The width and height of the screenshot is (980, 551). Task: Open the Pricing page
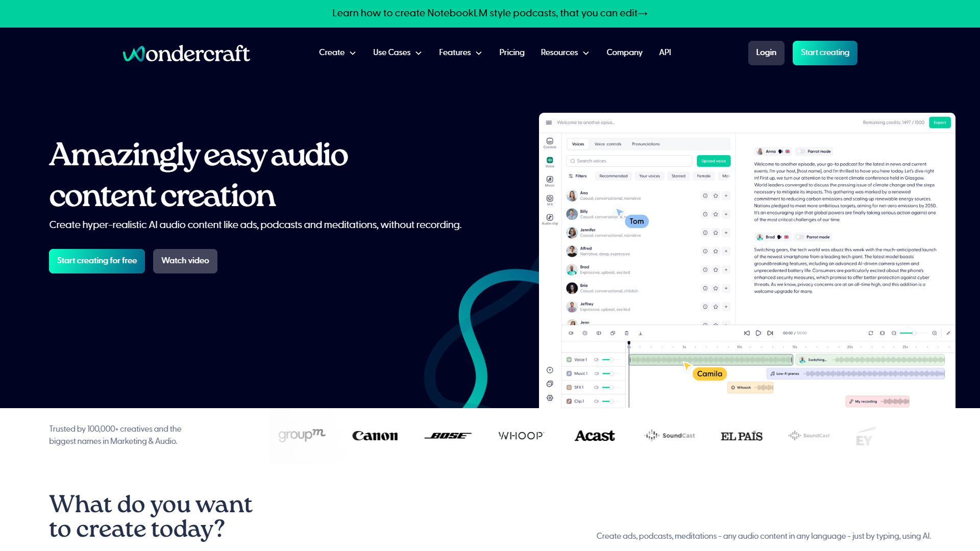[511, 53]
